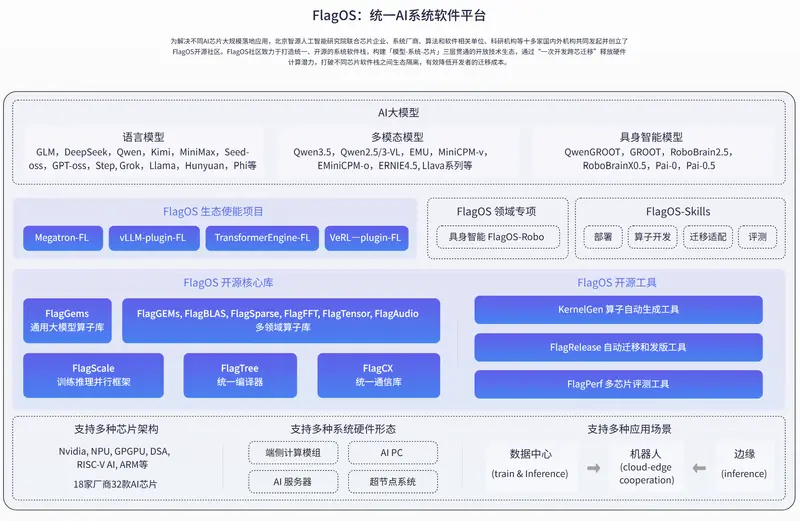Viewport: 800px width, 521px height.
Task: Click the Megatron-FL button
Action: click(63, 238)
